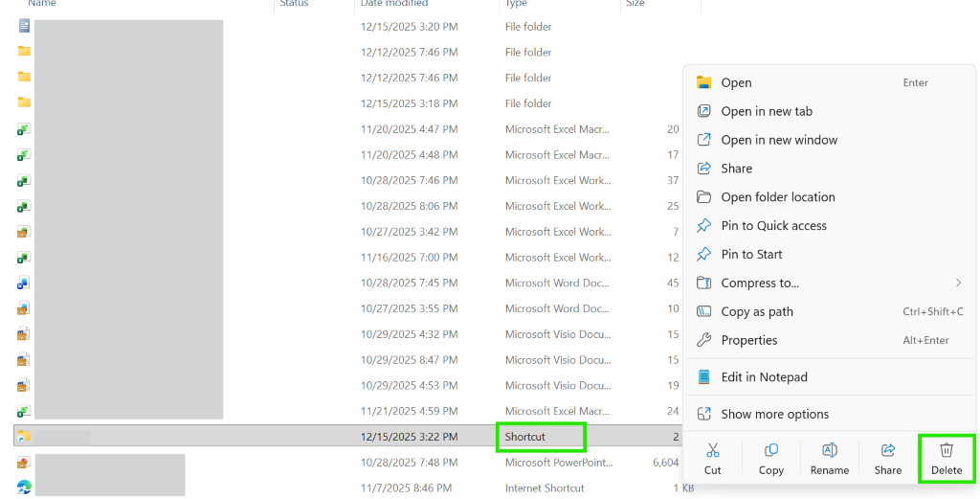Image resolution: width=980 pixels, height=499 pixels.
Task: Click the Cut scissors icon
Action: 712,450
